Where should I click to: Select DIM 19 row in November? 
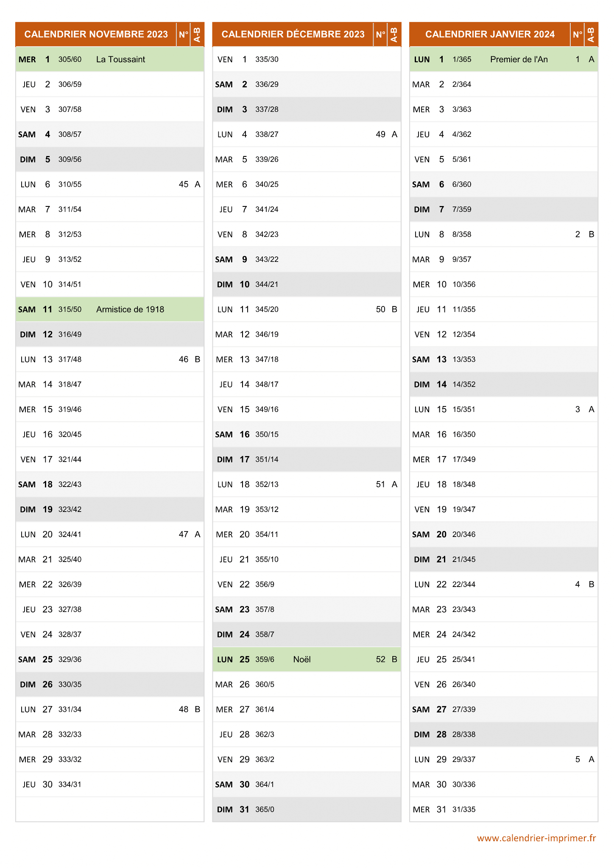110,509
